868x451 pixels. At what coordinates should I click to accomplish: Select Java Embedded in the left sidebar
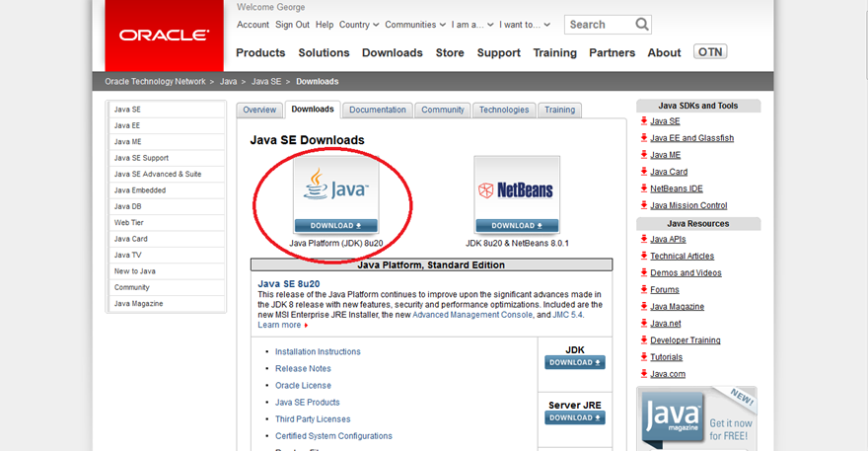(x=140, y=190)
